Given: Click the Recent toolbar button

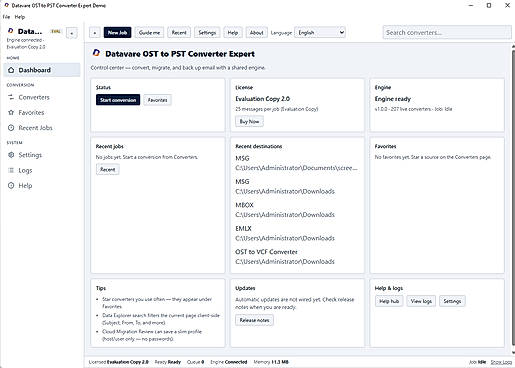Looking at the screenshot, I should pos(179,32).
